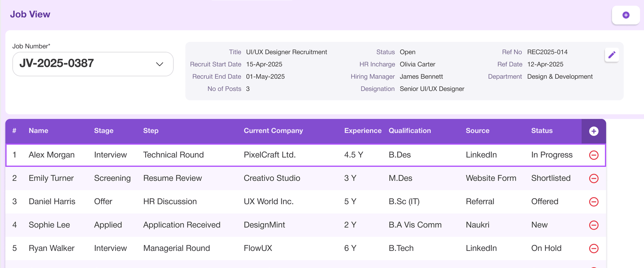Click the Current Company column header

coord(273,131)
